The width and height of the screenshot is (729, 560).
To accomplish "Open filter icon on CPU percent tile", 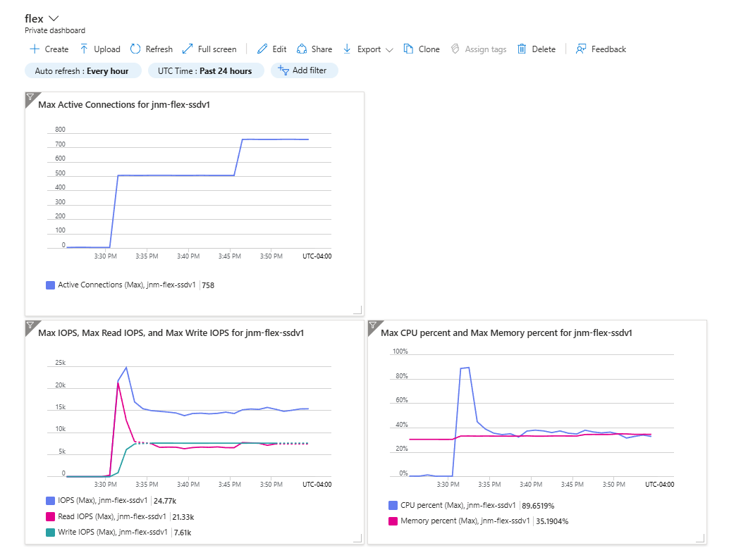I will [x=373, y=325].
